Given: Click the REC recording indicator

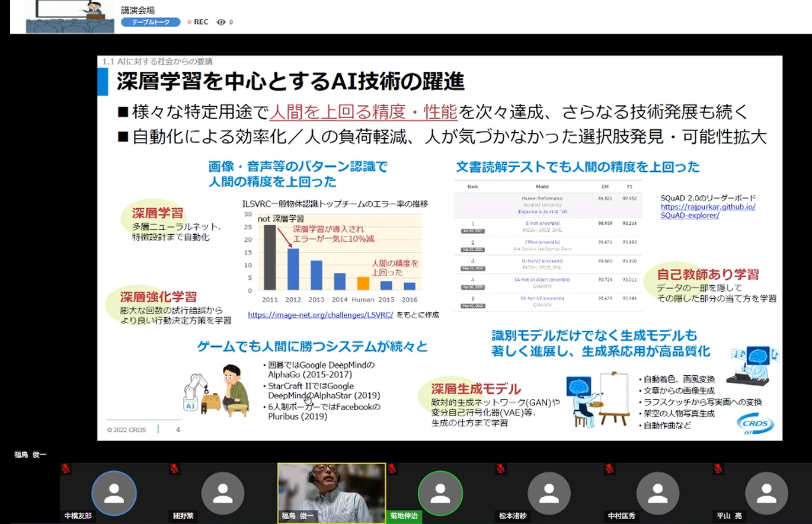Looking at the screenshot, I should coord(197,22).
